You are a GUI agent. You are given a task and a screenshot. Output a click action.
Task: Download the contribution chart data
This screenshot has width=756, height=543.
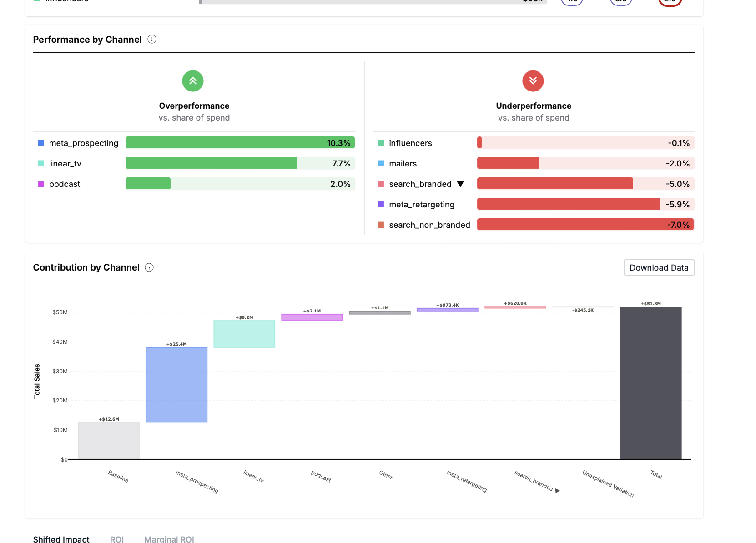659,267
